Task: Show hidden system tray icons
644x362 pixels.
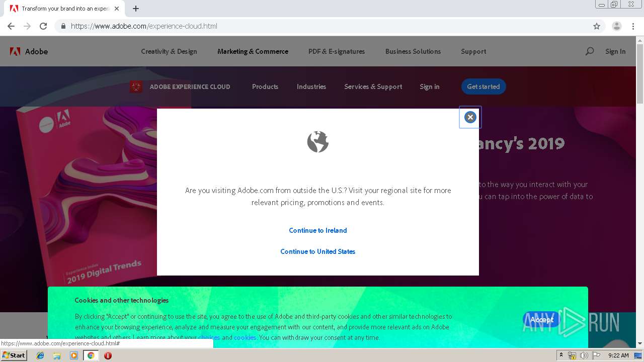Action: [561, 355]
